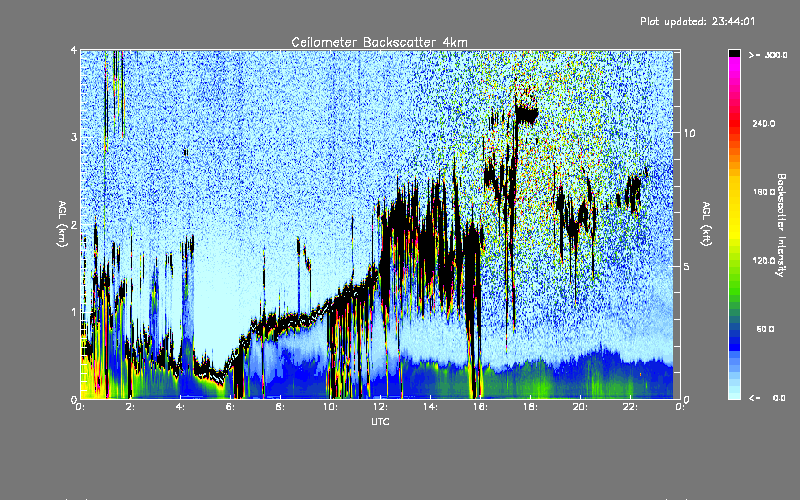Click the pale cyan bottom of colorbar

[x=734, y=394]
